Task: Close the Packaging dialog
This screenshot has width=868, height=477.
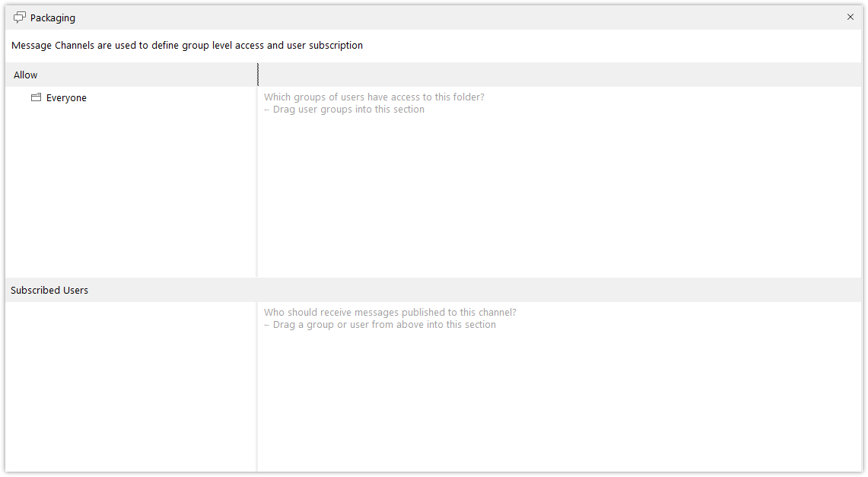Action: (851, 17)
